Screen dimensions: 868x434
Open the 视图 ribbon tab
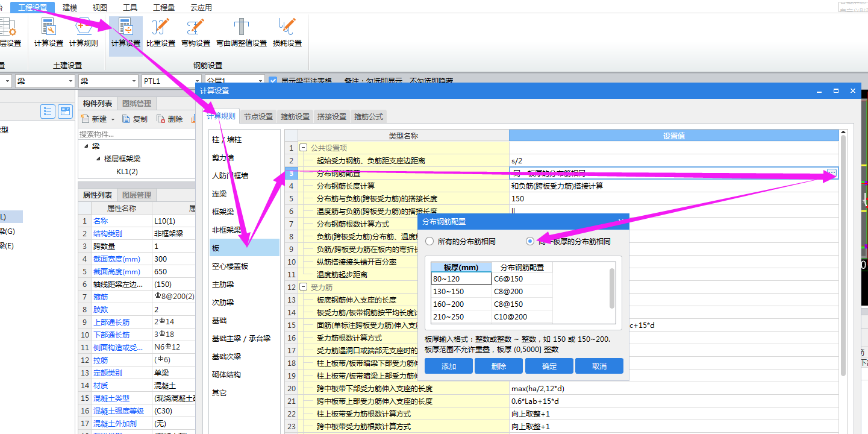(100, 7)
